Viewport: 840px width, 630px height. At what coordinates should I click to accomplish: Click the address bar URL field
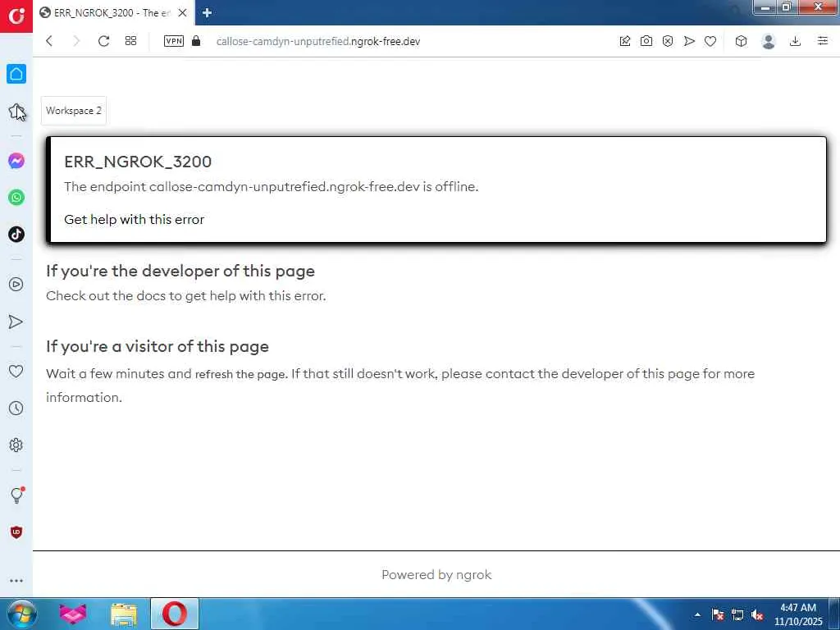318,41
